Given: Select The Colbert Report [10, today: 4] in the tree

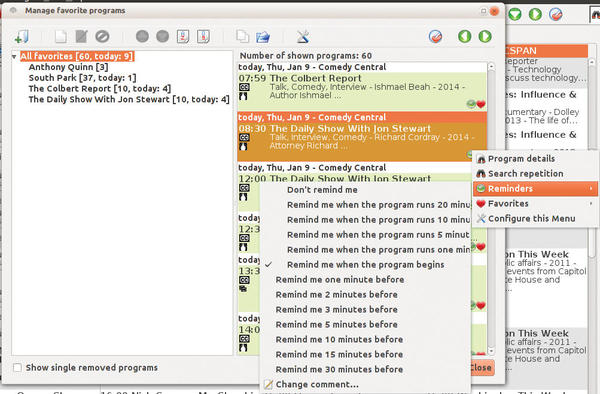Looking at the screenshot, I should click(x=99, y=88).
